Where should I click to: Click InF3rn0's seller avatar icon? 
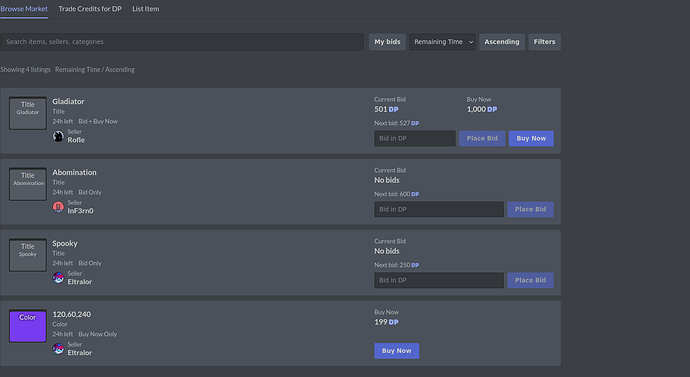(x=58, y=207)
